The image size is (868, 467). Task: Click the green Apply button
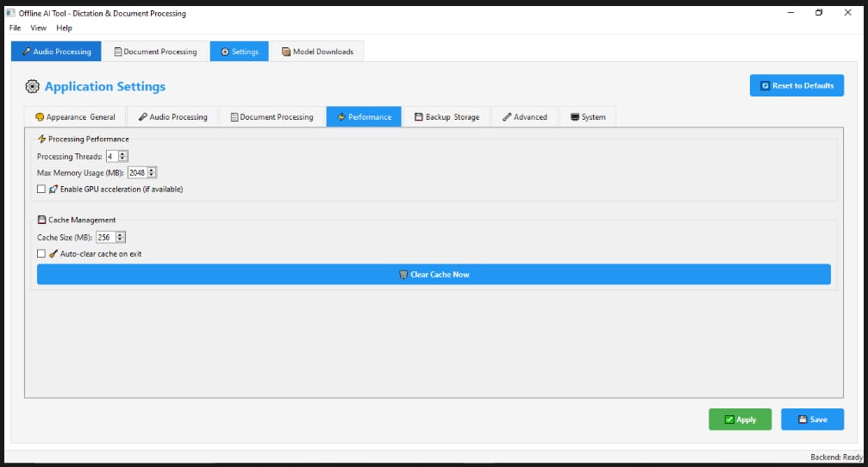click(740, 420)
